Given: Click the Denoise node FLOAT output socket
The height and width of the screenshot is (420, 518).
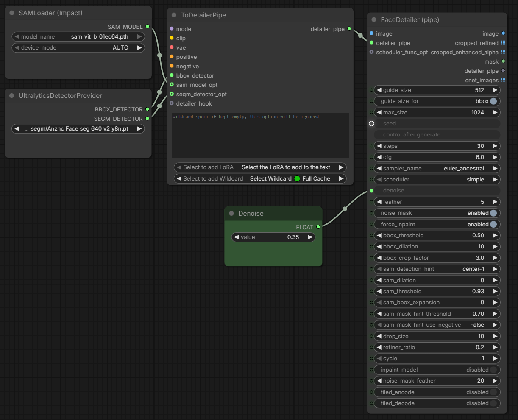Looking at the screenshot, I should pyautogui.click(x=318, y=227).
